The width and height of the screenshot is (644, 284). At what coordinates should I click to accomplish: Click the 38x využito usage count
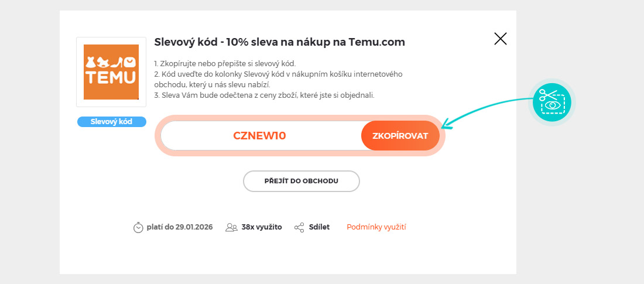pyautogui.click(x=261, y=227)
